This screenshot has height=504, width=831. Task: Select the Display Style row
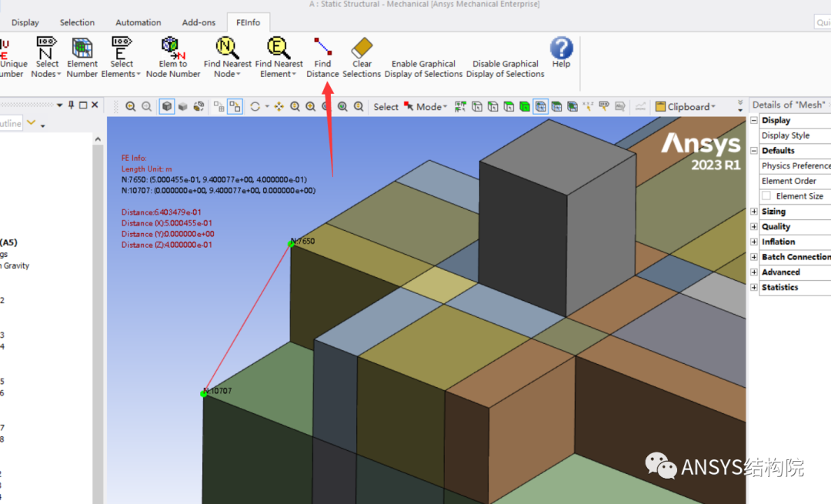point(795,135)
